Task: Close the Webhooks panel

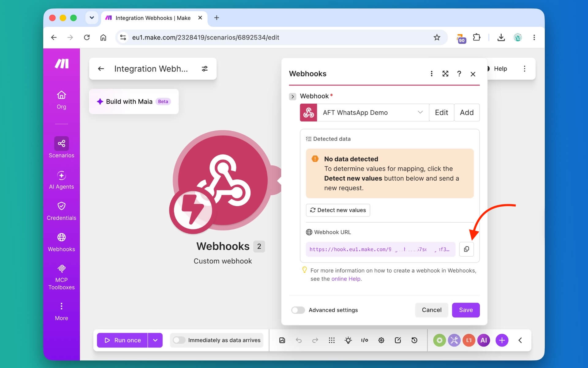Action: [x=473, y=74]
